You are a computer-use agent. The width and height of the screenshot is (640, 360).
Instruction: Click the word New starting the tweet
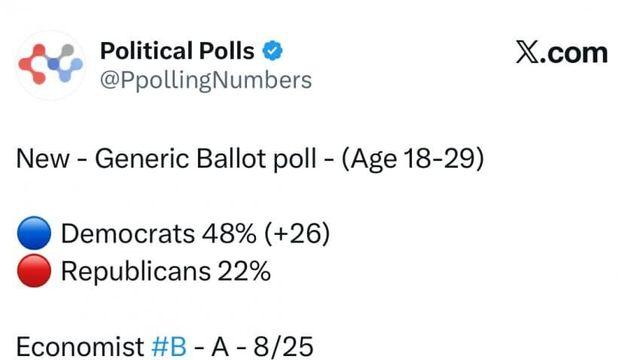click(x=42, y=159)
